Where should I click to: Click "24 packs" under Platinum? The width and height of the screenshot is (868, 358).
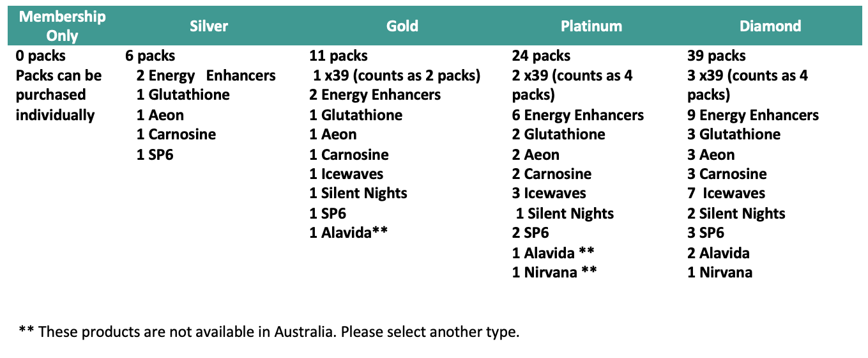(541, 56)
